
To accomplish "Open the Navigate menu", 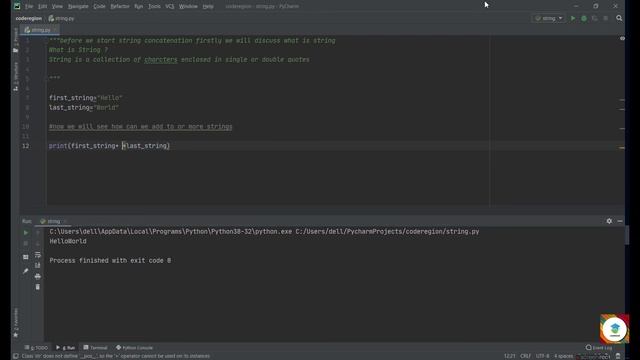I will pyautogui.click(x=78, y=6).
